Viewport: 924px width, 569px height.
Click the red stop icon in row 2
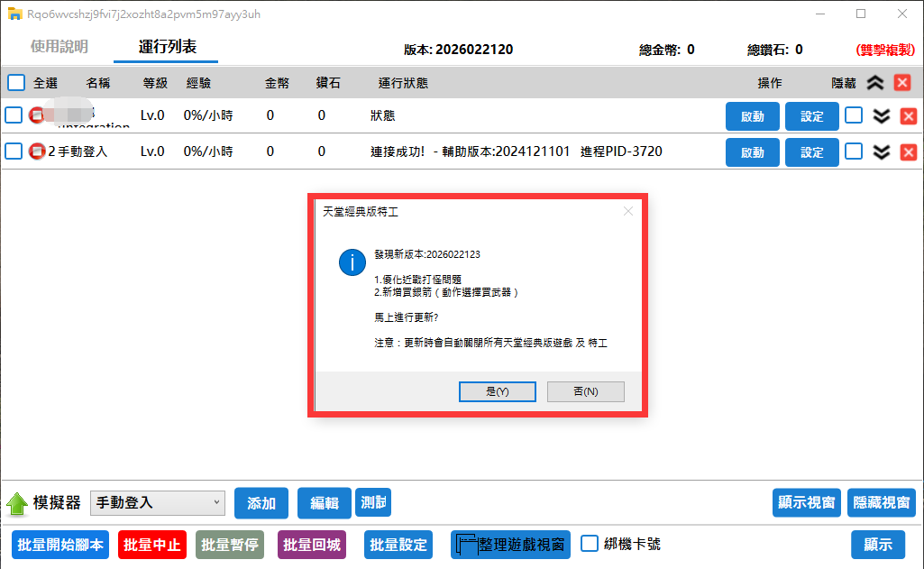tap(37, 151)
